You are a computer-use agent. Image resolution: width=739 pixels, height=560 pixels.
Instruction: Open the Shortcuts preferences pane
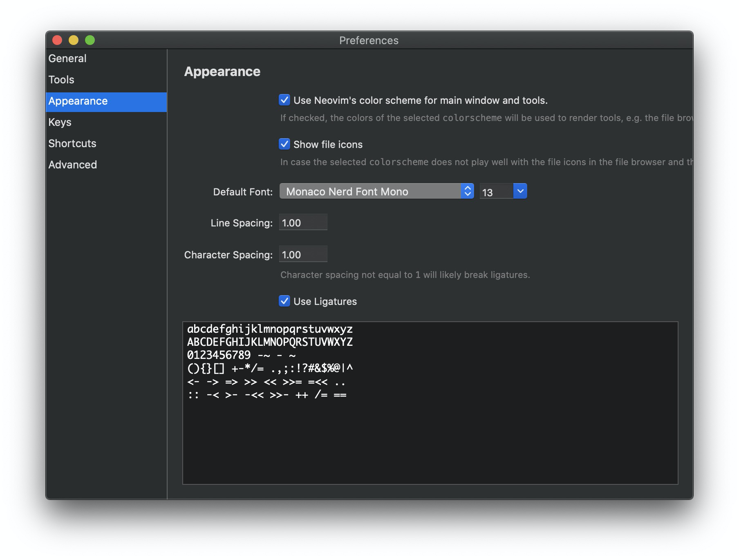(x=106, y=143)
